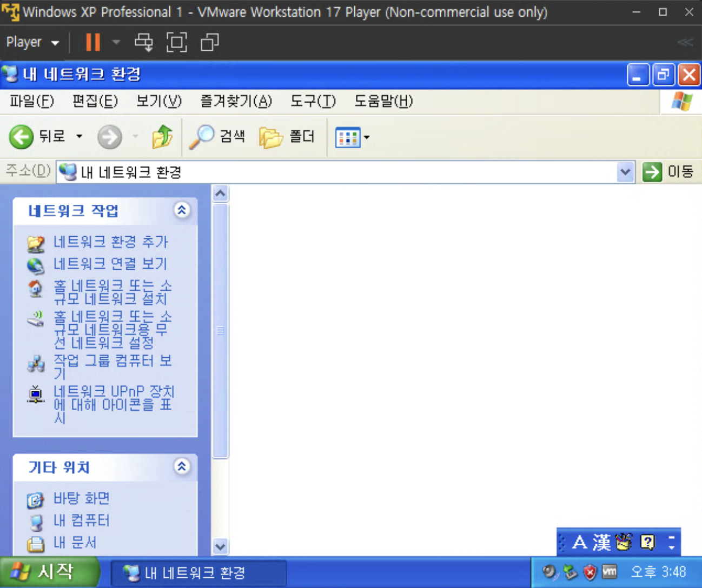Click the Windows flag logo throbber

pyautogui.click(x=681, y=101)
